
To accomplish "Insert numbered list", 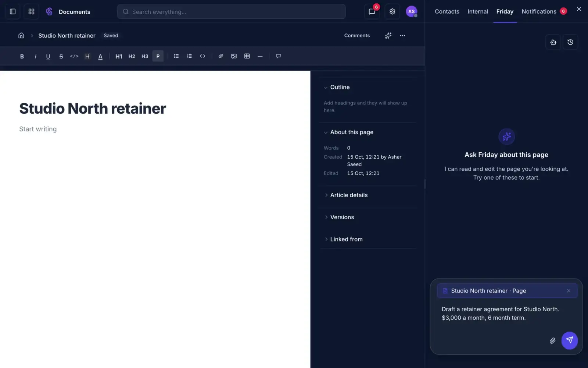I will coord(189,56).
